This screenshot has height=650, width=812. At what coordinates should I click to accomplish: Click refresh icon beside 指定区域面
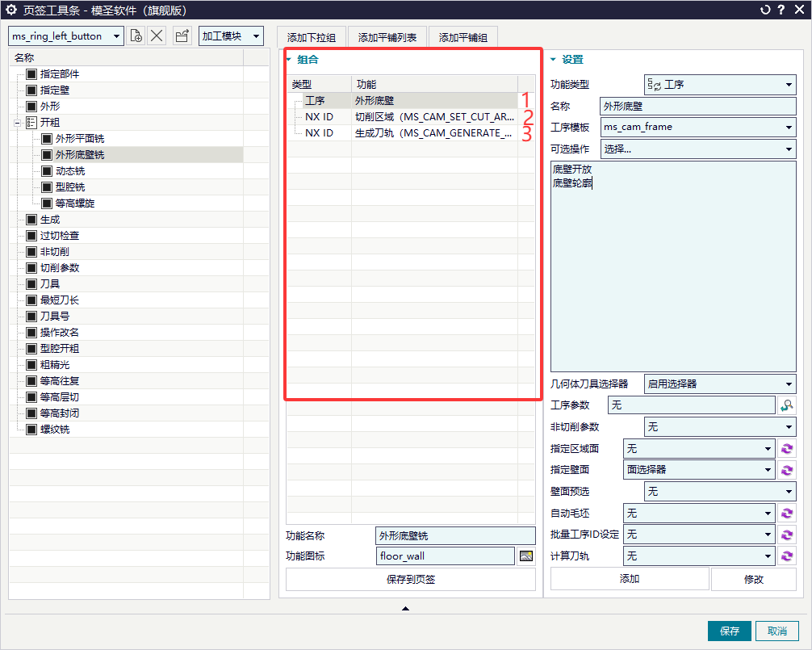tap(787, 448)
